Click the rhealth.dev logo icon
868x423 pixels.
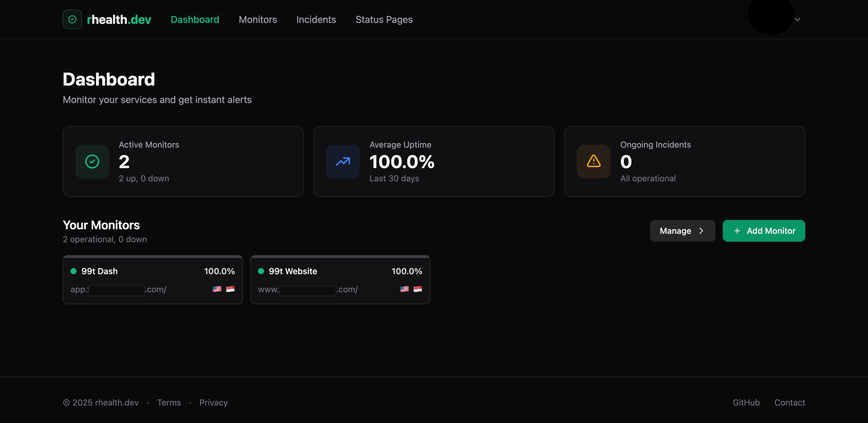coord(72,19)
